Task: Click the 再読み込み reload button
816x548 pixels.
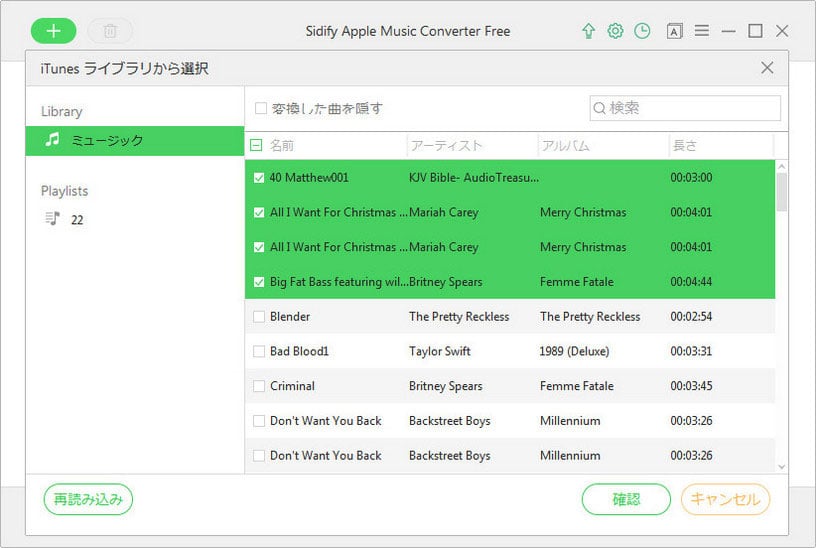Action: pos(88,499)
